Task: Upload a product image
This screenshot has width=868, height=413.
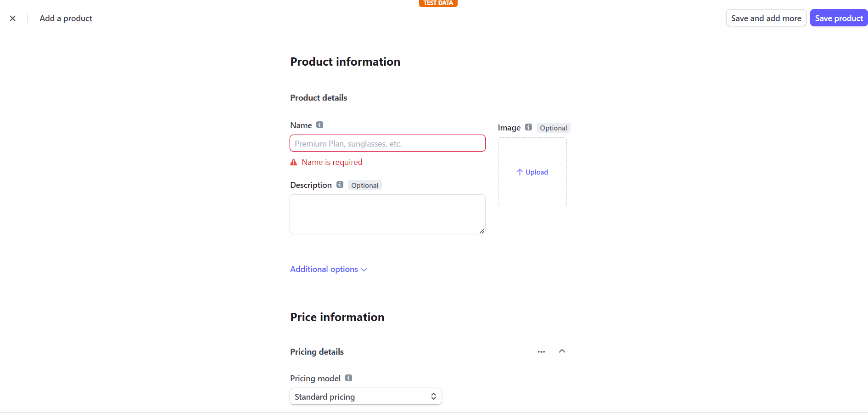Action: (x=532, y=172)
